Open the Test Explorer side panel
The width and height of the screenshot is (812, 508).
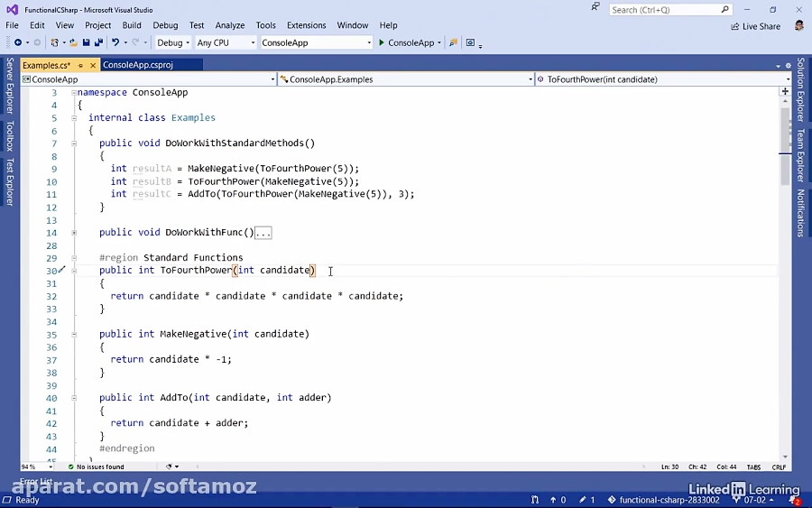pyautogui.click(x=9, y=181)
